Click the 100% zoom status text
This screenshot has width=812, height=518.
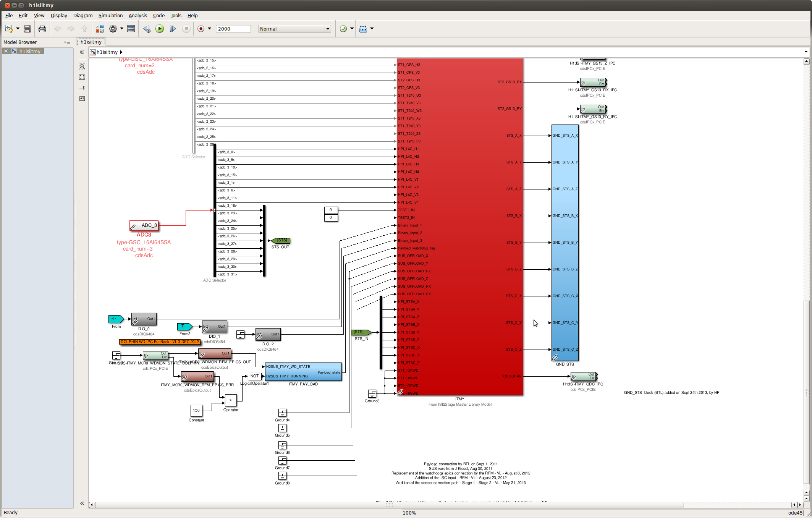tap(409, 513)
